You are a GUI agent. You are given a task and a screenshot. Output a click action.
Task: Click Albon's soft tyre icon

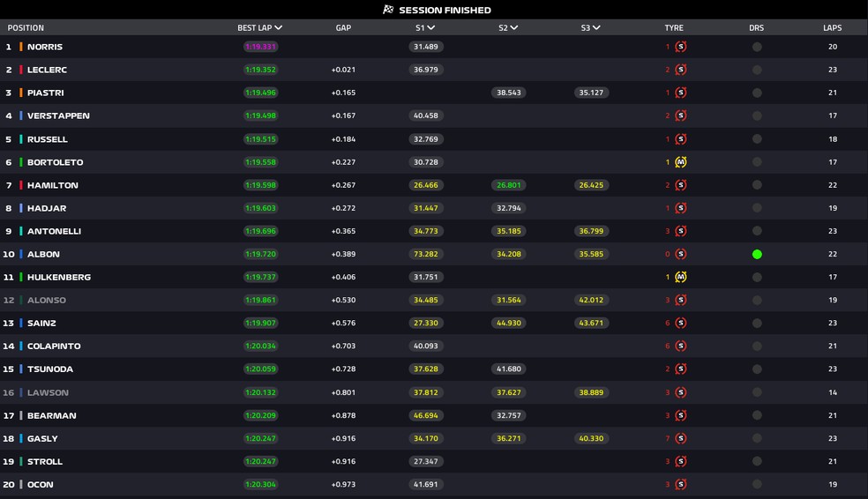tap(681, 254)
